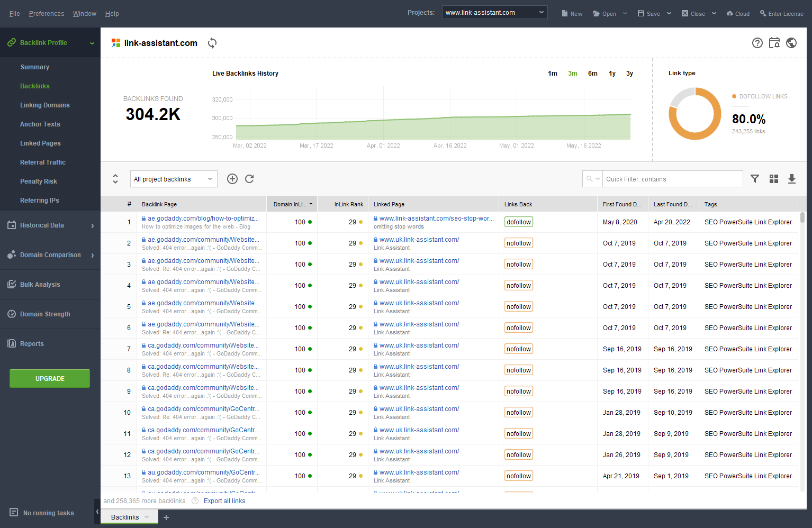Select the 1y history range
The height and width of the screenshot is (528, 812).
pyautogui.click(x=612, y=74)
